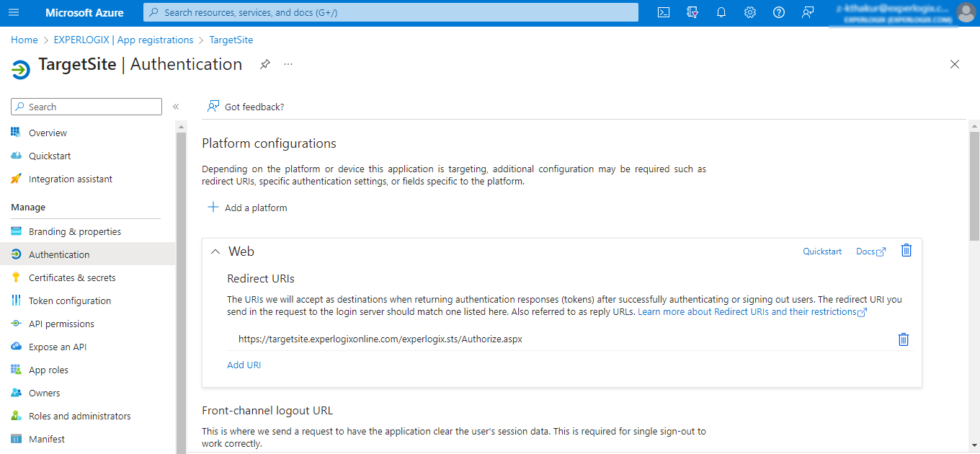
Task: Delete the Authorize.aspx redirect URI trash icon
Action: tap(903, 339)
